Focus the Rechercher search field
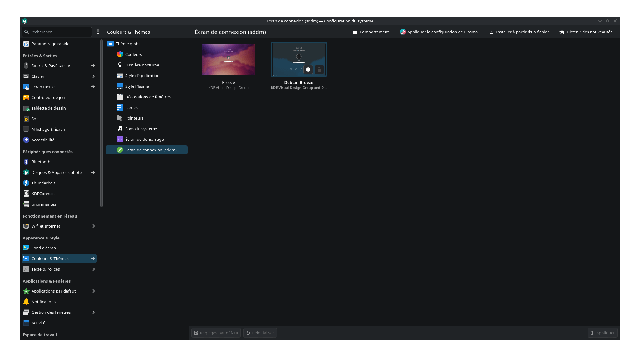The height and width of the screenshot is (364, 640). tap(57, 32)
